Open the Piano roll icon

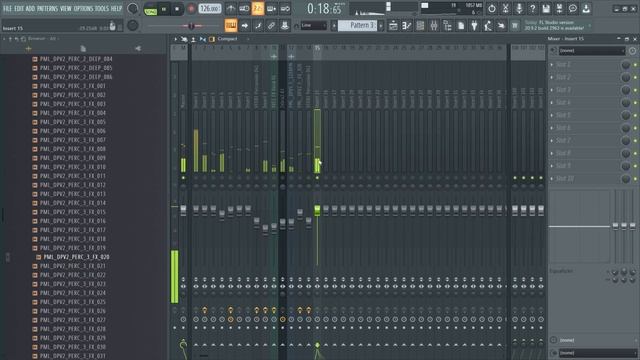407,26
